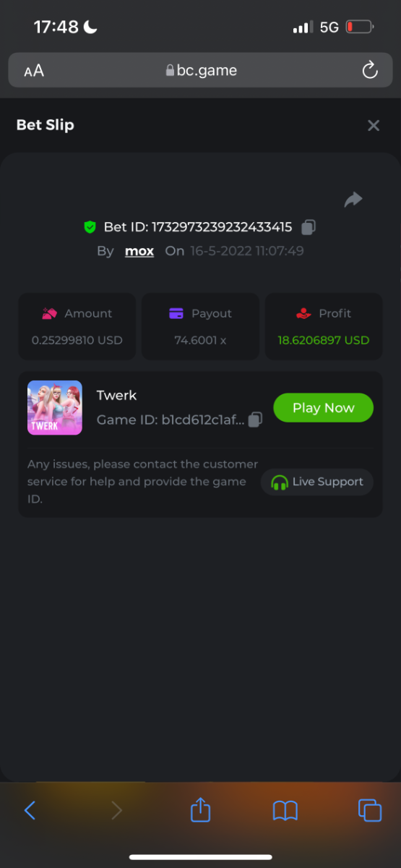The image size is (401, 868).
Task: Reload the bc.game page
Action: pos(369,70)
